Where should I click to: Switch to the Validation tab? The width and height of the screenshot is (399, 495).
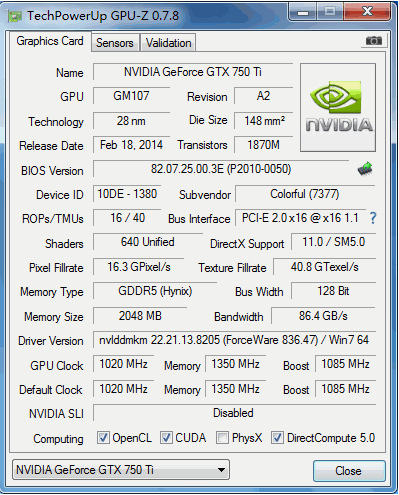[168, 43]
